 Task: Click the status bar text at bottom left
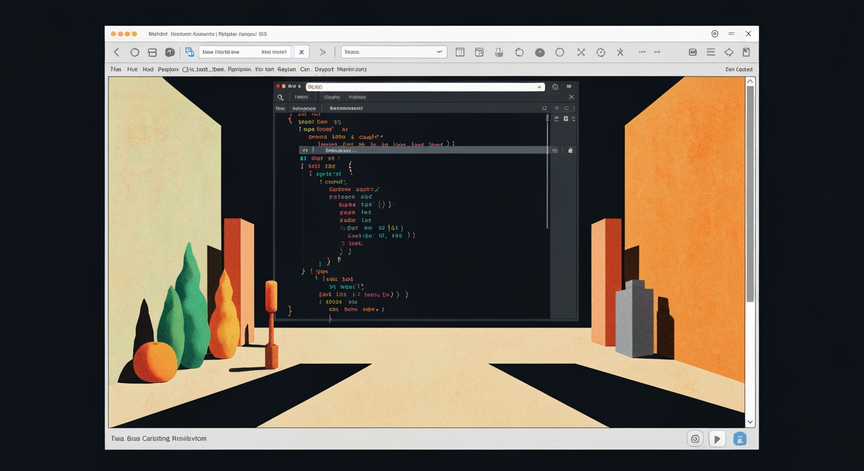pyautogui.click(x=159, y=438)
